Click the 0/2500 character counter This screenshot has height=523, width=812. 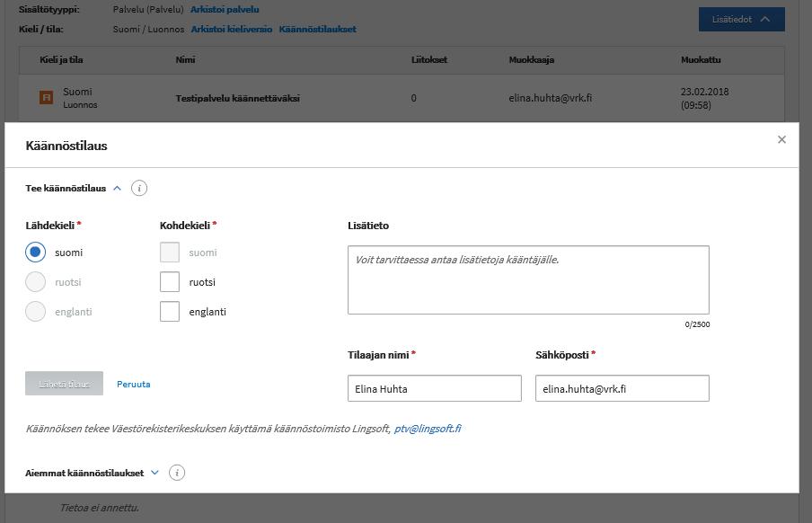click(x=697, y=324)
